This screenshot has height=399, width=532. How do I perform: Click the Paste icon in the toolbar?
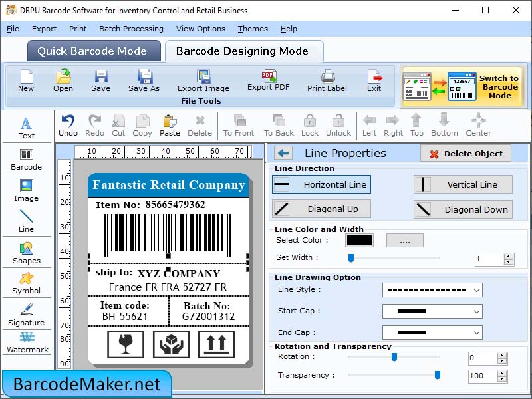170,125
